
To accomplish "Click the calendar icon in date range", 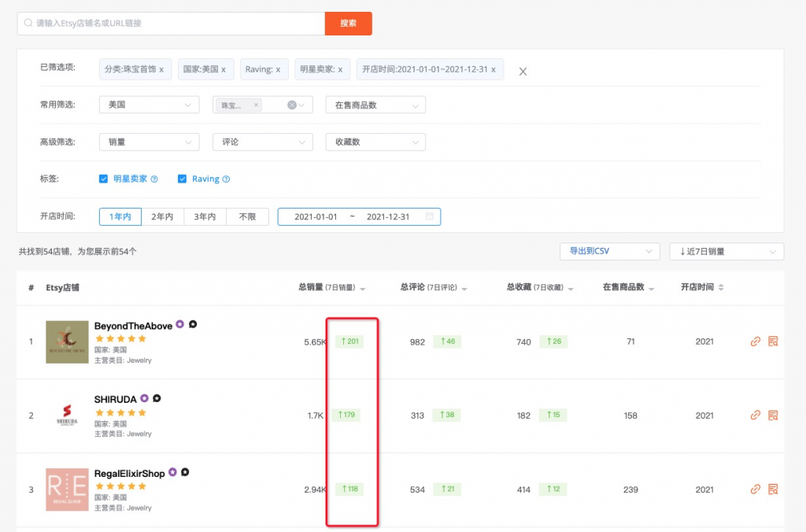I will pos(429,216).
